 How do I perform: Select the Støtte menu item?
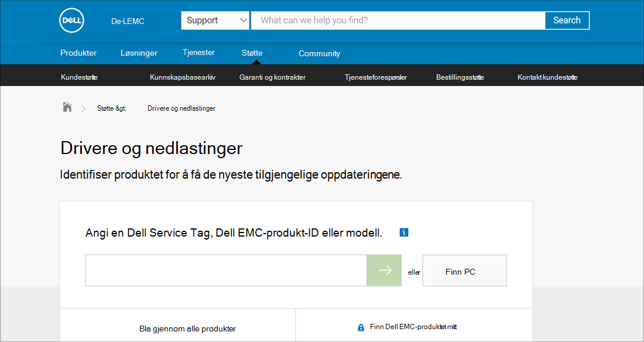pyautogui.click(x=252, y=53)
